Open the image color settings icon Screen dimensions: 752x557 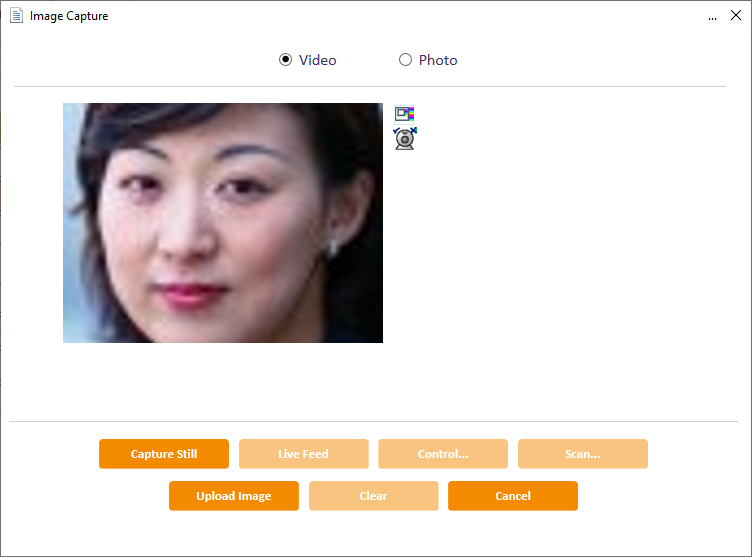[x=404, y=114]
